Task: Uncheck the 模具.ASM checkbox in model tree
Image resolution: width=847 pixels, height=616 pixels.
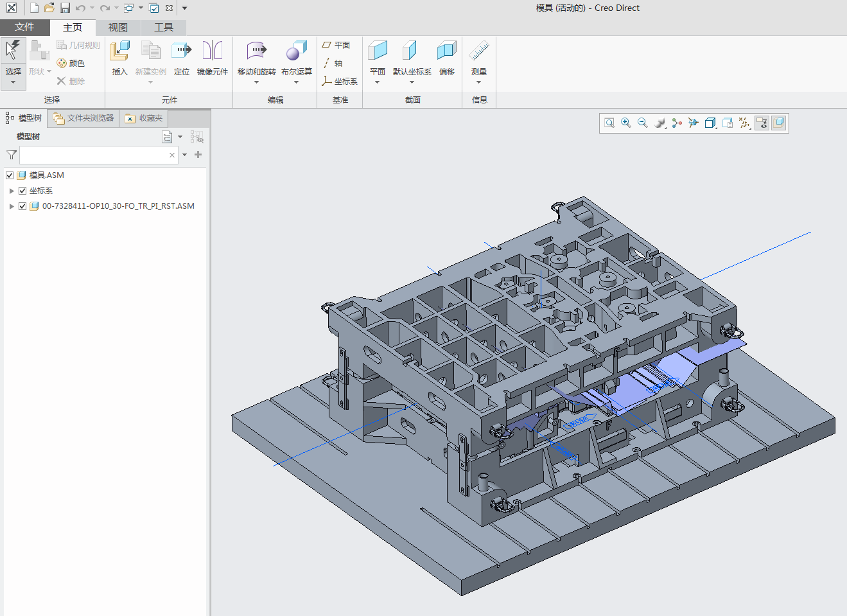Action: [10, 175]
